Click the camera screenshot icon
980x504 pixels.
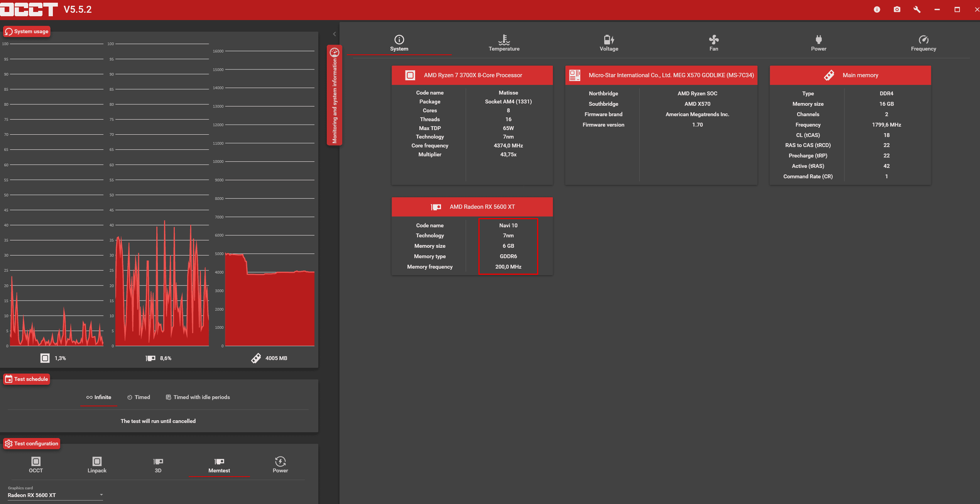pyautogui.click(x=897, y=10)
